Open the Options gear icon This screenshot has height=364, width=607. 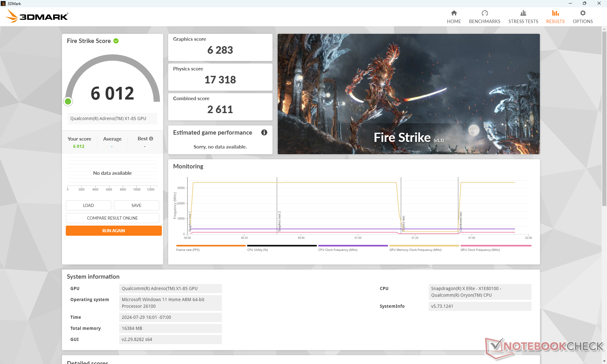pos(582,13)
